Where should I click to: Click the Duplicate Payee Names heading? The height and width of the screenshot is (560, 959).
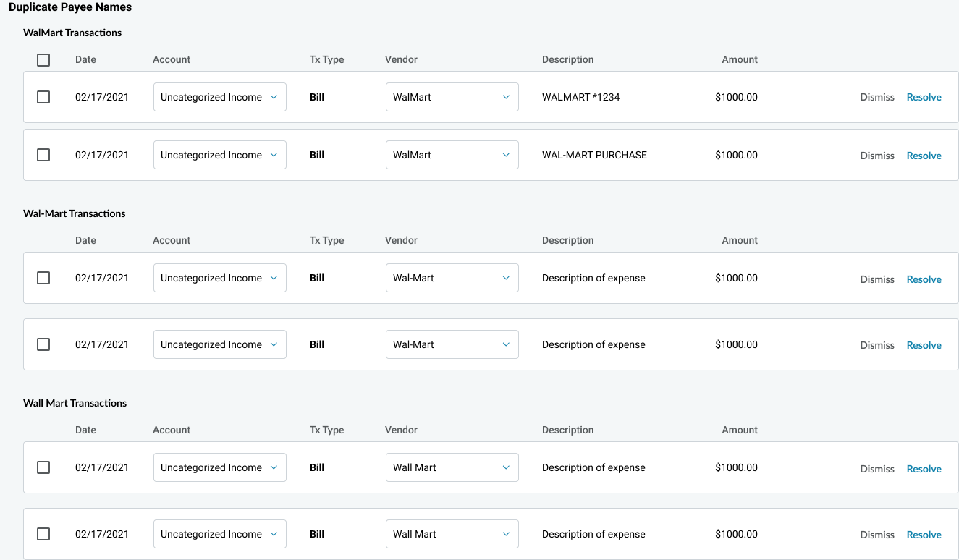pos(70,7)
